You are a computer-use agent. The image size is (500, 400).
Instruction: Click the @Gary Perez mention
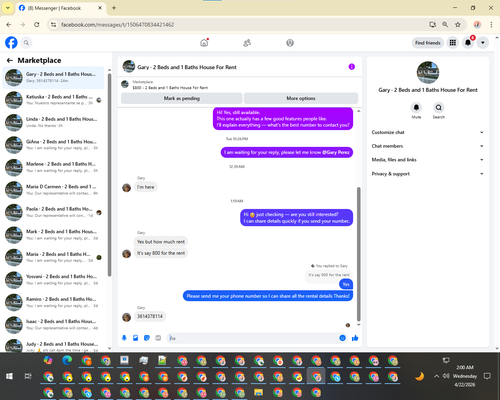[336, 152]
